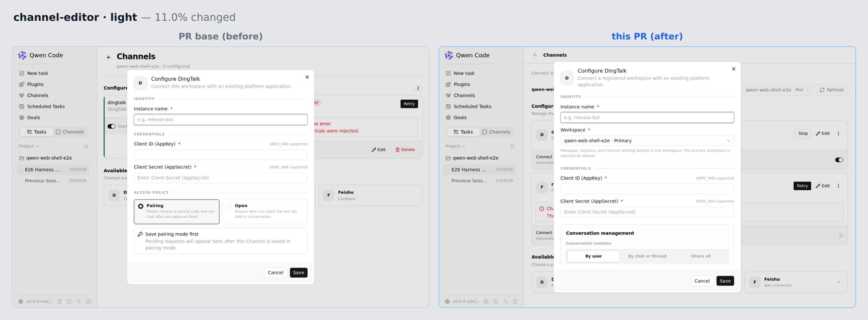Image resolution: width=868 pixels, height=320 pixels.
Task: Choose Share all isolation in the after panel
Action: [x=701, y=256]
